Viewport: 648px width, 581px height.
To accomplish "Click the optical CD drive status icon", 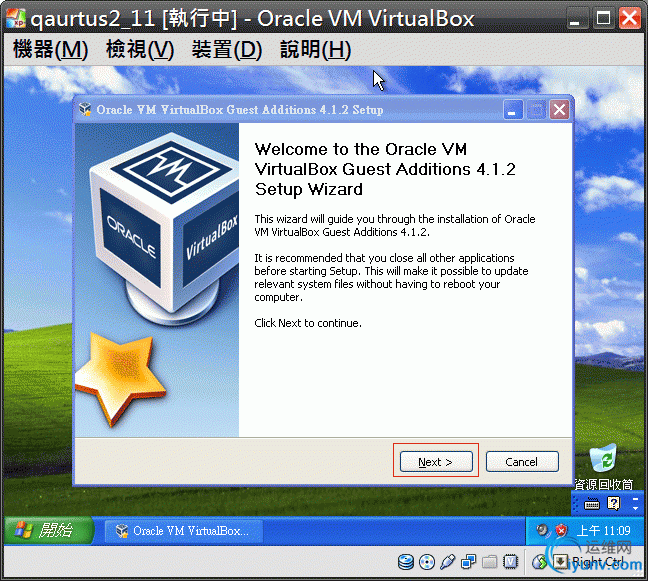I will click(x=426, y=562).
